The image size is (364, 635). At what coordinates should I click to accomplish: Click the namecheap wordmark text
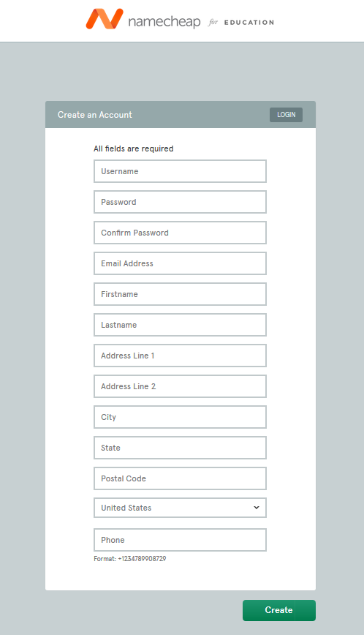pyautogui.click(x=164, y=21)
